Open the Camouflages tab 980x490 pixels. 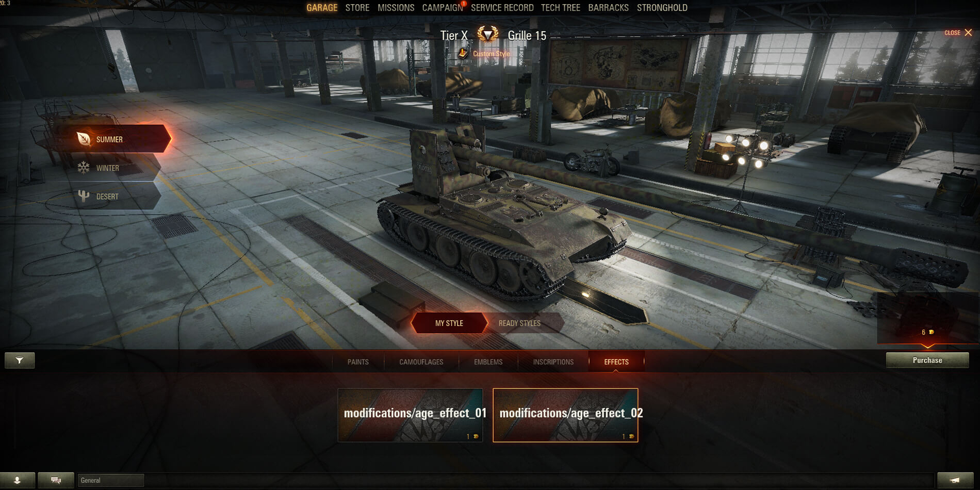(x=421, y=362)
